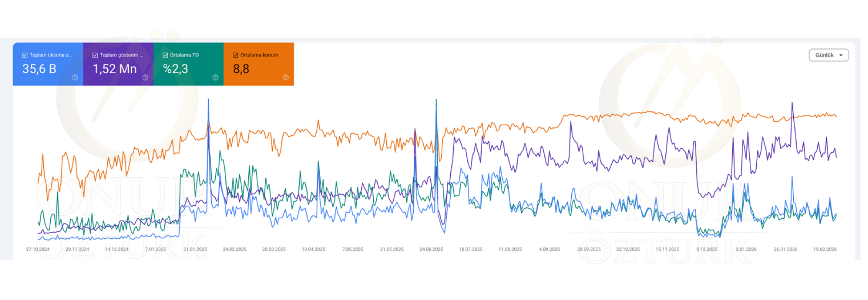
Task: Click the 9.12.2025 axis date
Action: pos(706,250)
